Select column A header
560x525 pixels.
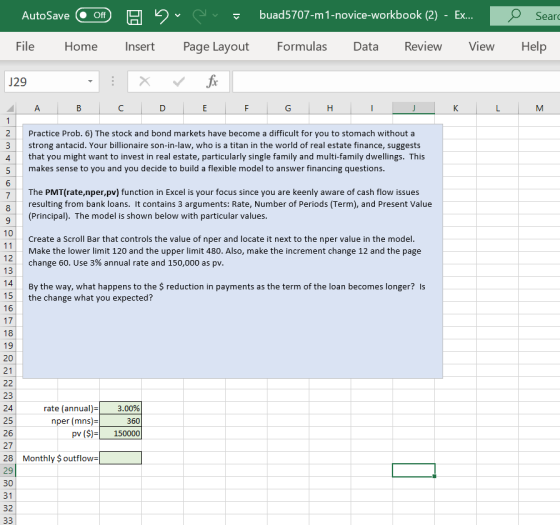(x=37, y=108)
